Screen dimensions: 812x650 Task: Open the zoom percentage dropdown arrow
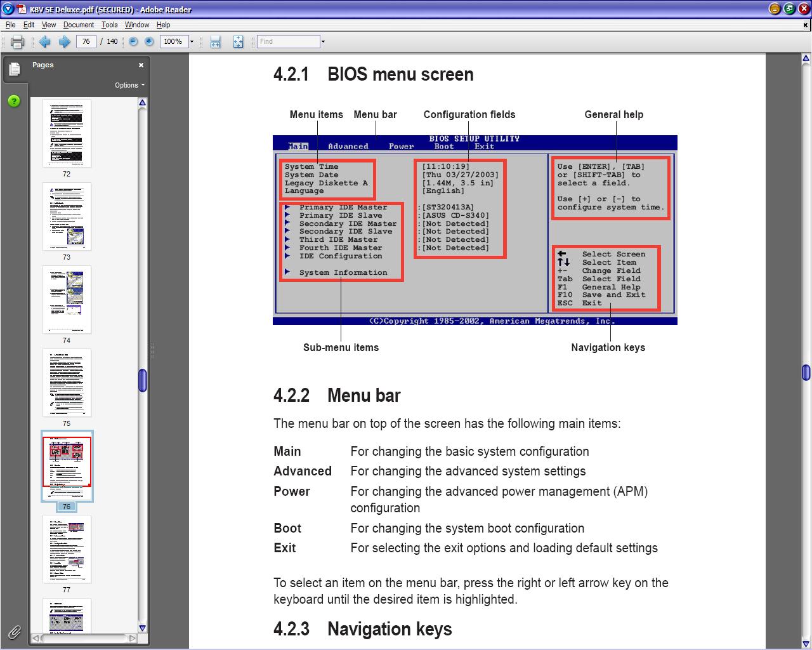(192, 42)
